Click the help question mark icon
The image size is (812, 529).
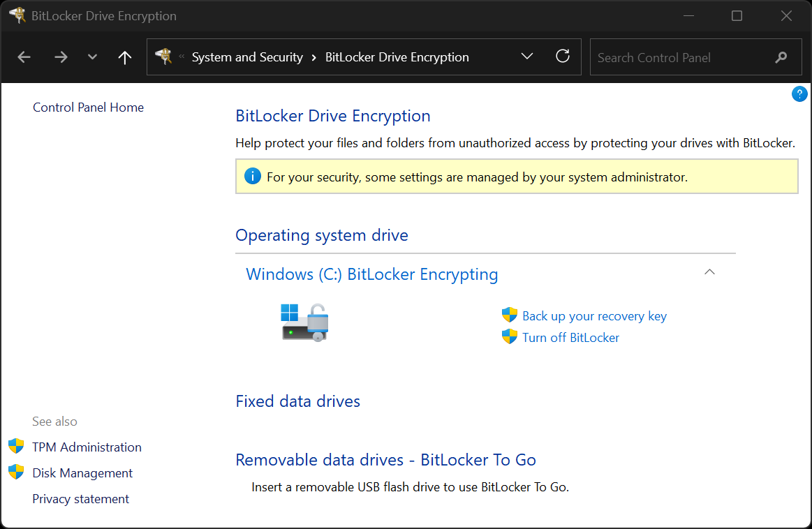click(799, 94)
